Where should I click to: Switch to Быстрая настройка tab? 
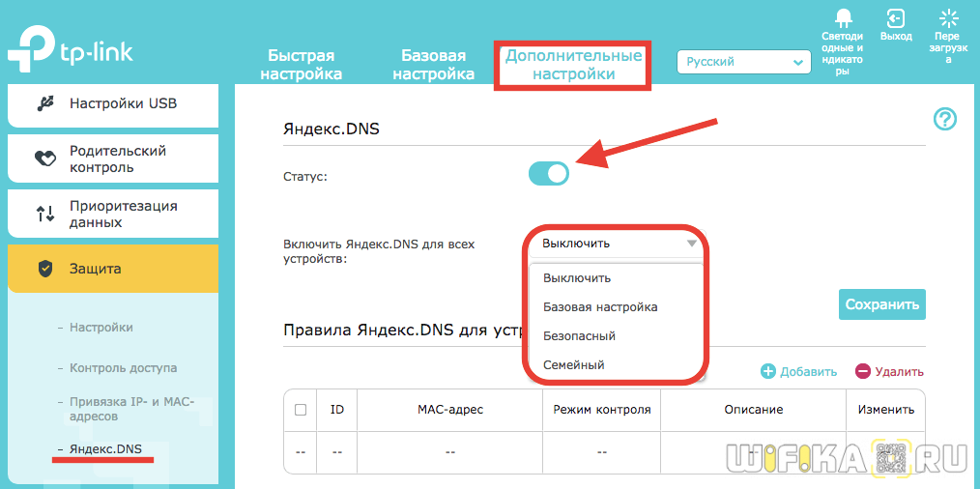pyautogui.click(x=305, y=65)
